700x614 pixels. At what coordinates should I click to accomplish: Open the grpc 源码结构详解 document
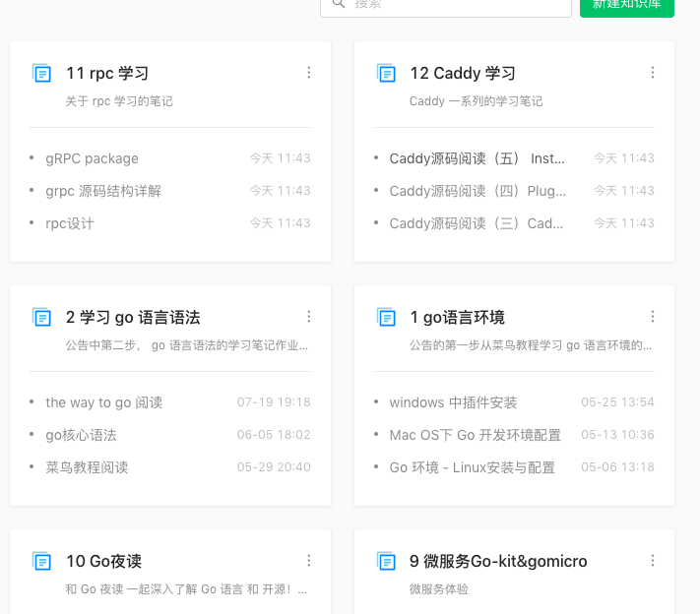[x=103, y=191]
